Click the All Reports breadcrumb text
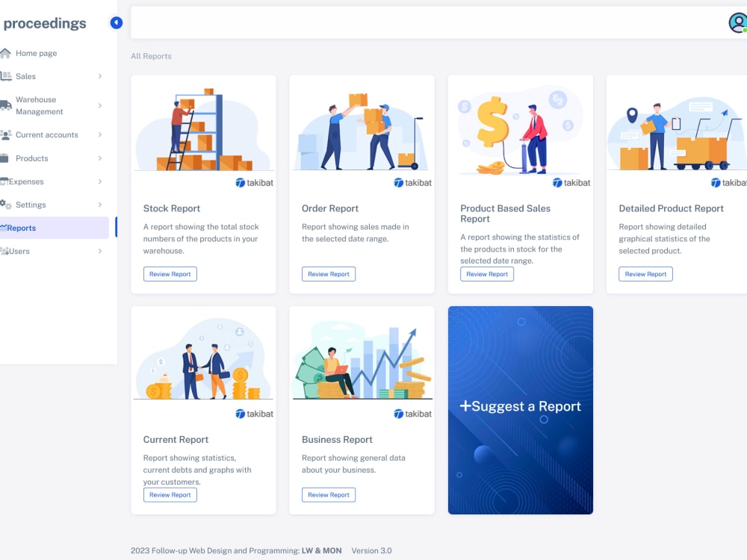This screenshot has width=747, height=560. click(x=151, y=56)
